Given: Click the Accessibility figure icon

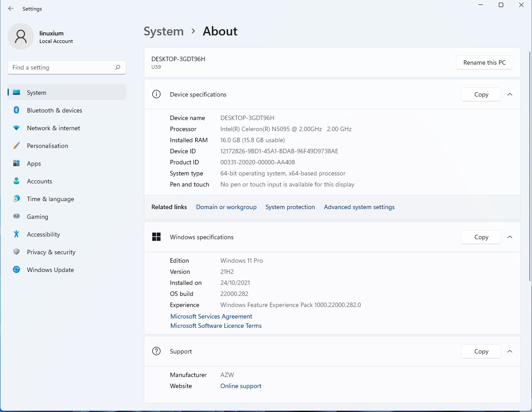Looking at the screenshot, I should 16,234.
